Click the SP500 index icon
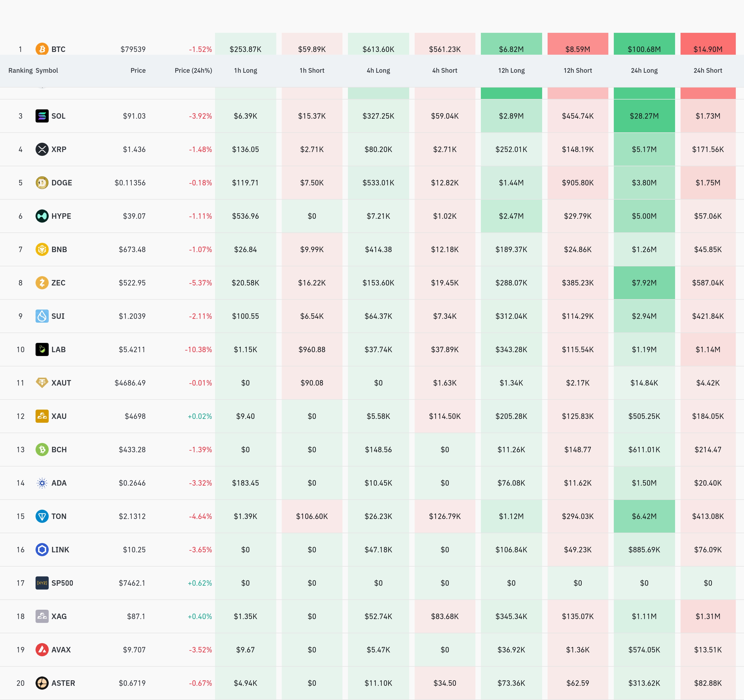The height and width of the screenshot is (700, 744). click(x=42, y=583)
